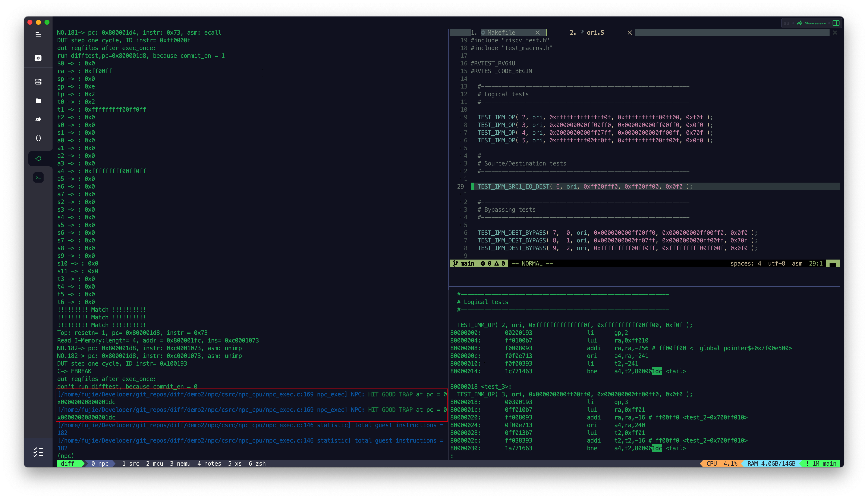Close the ori.S buffer tab
Screen dimensions: 868x499
[x=630, y=32]
